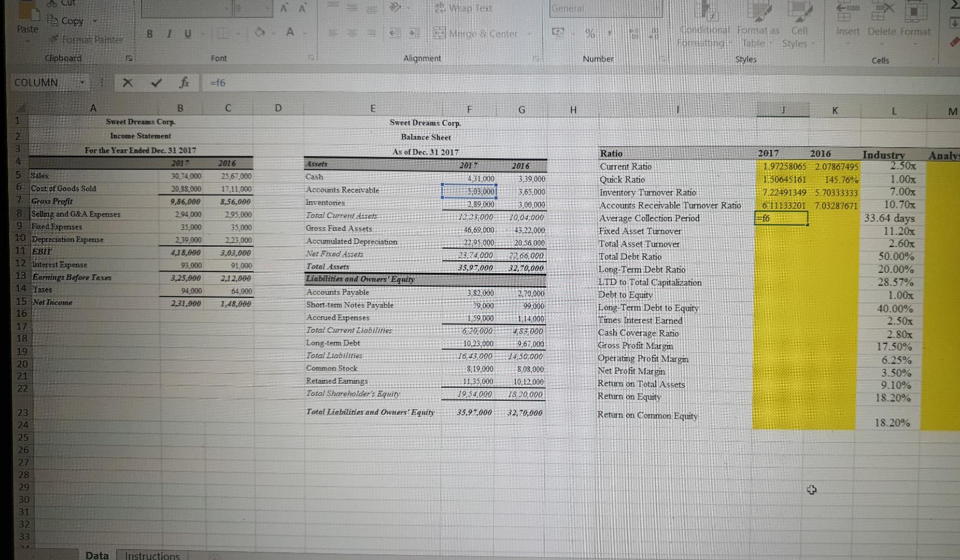Image resolution: width=960 pixels, height=560 pixels.
Task: Click inside the formula bar showing =f6
Action: 581,82
